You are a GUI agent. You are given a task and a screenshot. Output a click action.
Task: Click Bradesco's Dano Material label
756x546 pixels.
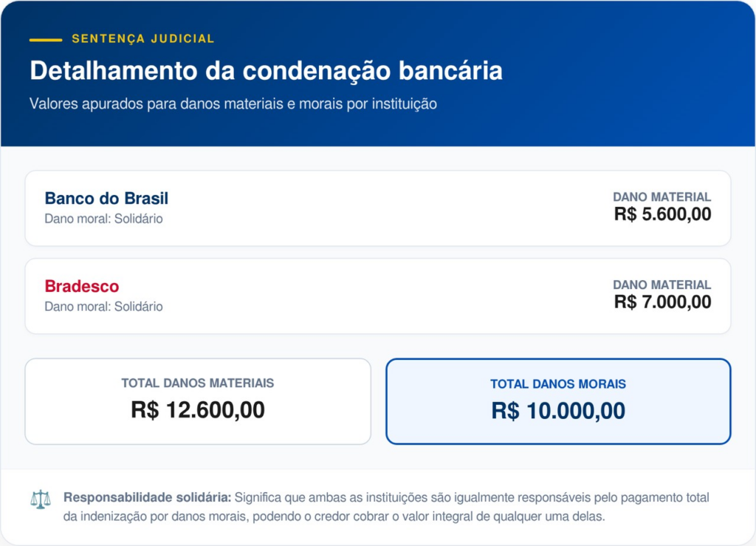[661, 284]
